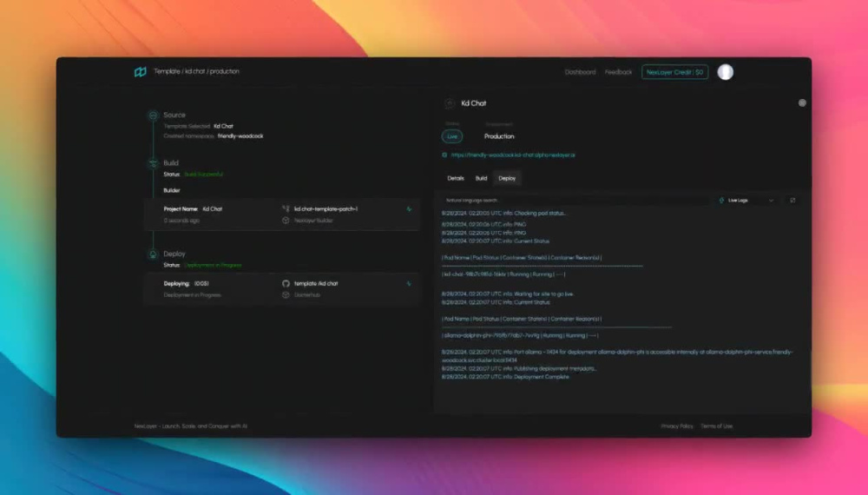Click the Kd Chat app icon in panel header
This screenshot has width=868, height=495.
coord(450,103)
